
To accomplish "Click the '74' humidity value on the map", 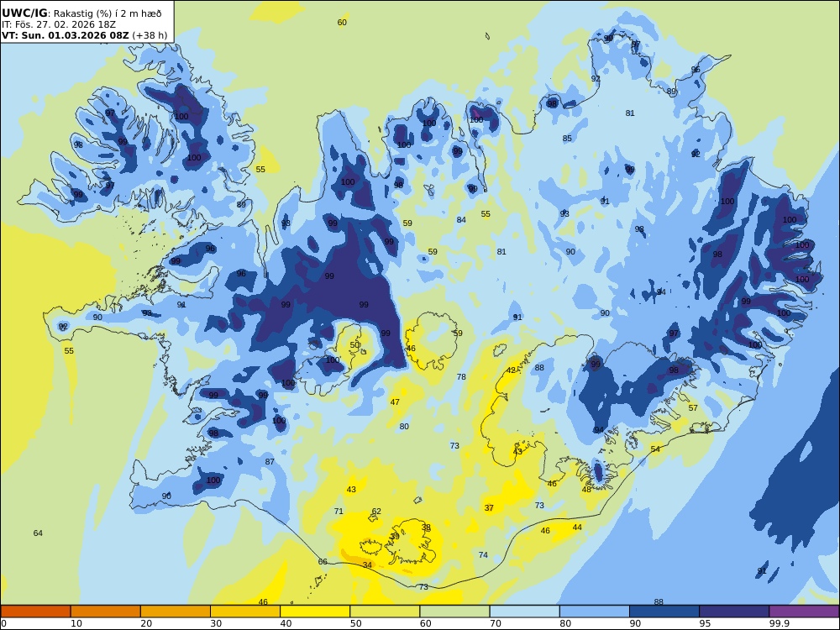I will click(x=483, y=555).
